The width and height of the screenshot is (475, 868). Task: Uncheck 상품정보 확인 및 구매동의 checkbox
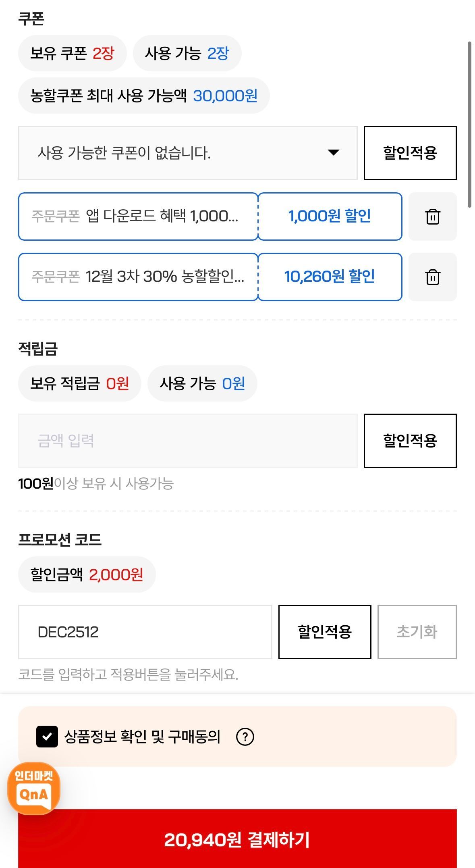tap(47, 737)
